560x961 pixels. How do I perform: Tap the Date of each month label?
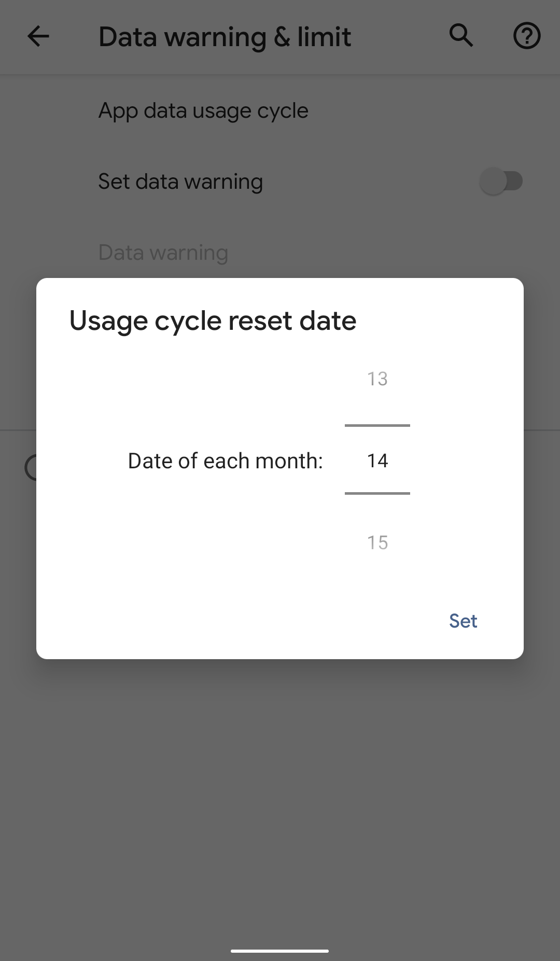pos(226,461)
